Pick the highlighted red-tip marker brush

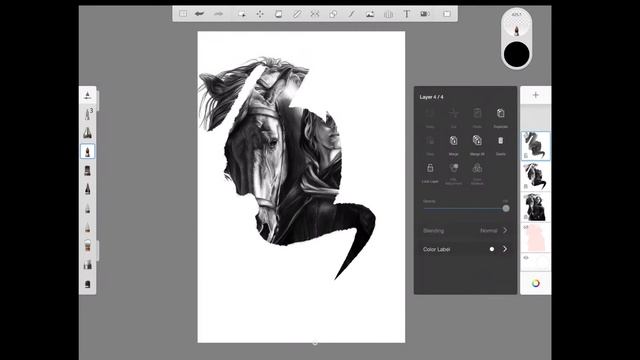pyautogui.click(x=87, y=151)
